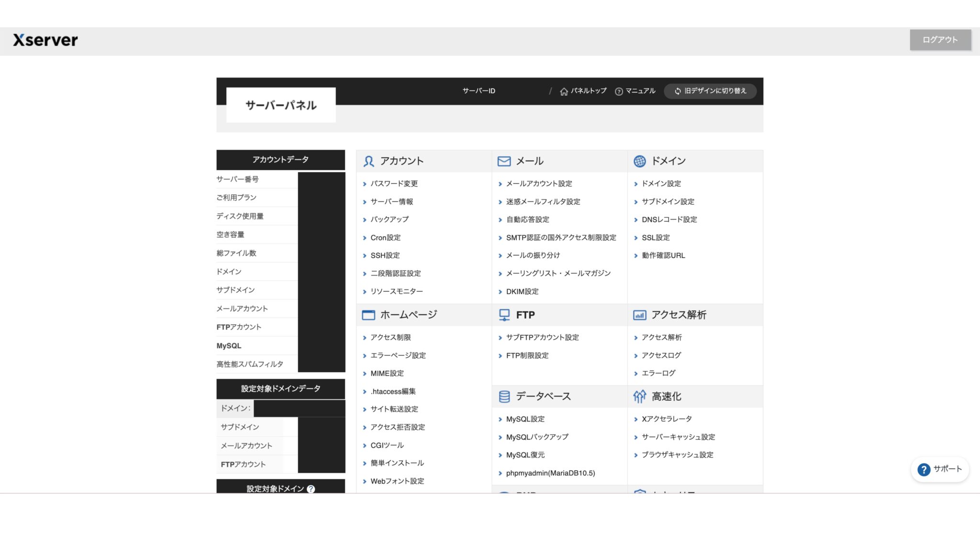The height and width of the screenshot is (551, 980).
Task: Click the help question mark beside 設定対象ドメイン
Action: coord(311,488)
